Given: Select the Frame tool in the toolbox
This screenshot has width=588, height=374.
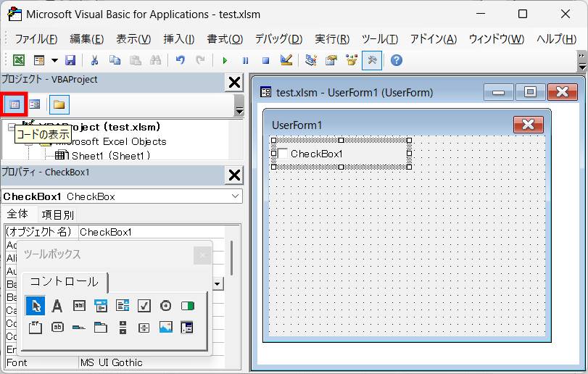Looking at the screenshot, I should point(36,327).
